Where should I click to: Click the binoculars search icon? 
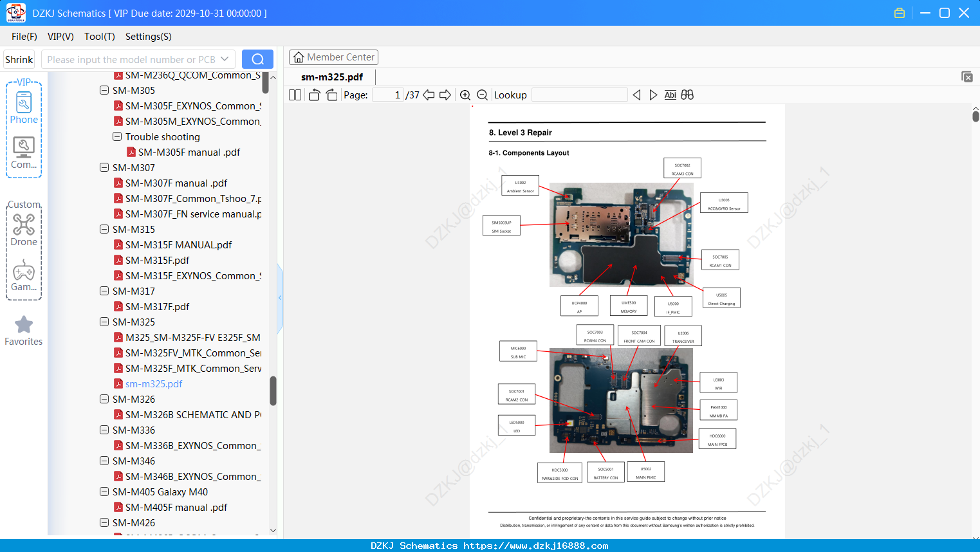(x=687, y=95)
